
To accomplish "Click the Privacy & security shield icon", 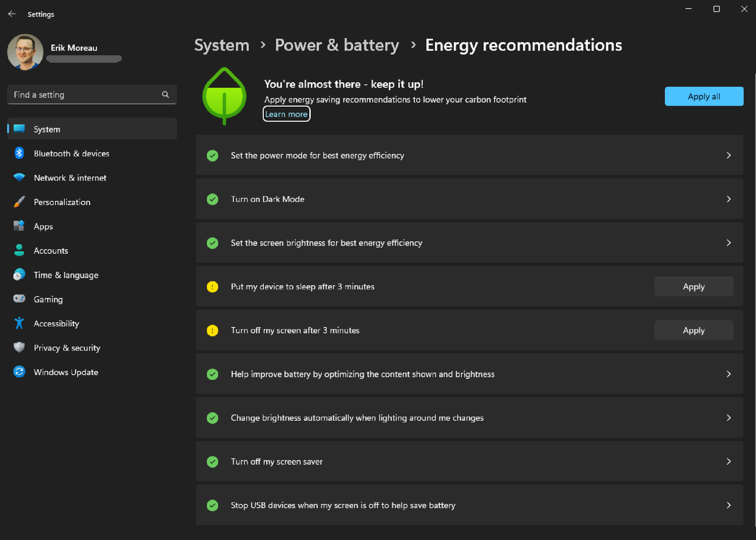I will click(x=19, y=347).
